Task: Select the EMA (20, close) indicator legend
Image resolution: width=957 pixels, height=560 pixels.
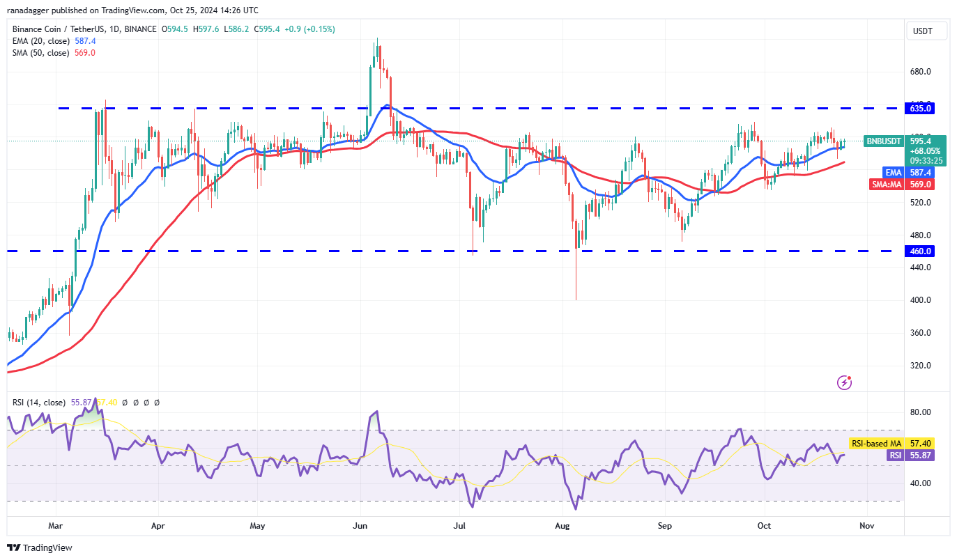Action: point(41,41)
